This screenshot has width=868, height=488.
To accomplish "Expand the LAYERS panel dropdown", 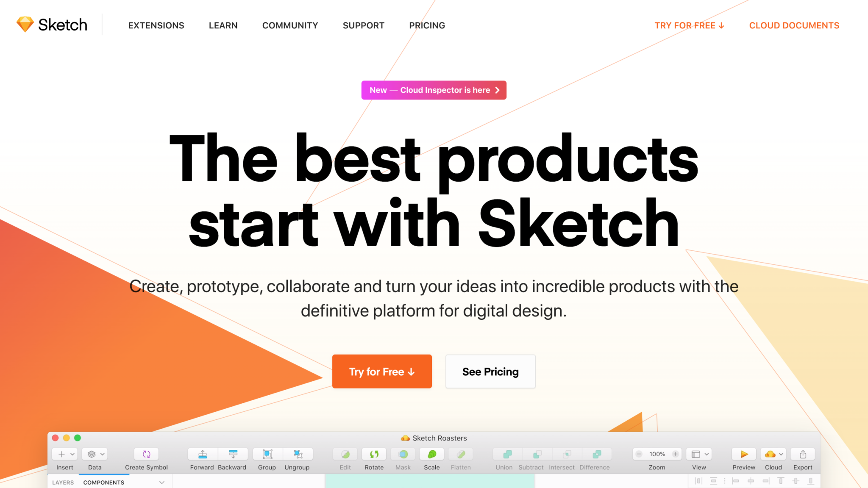I will tap(164, 482).
